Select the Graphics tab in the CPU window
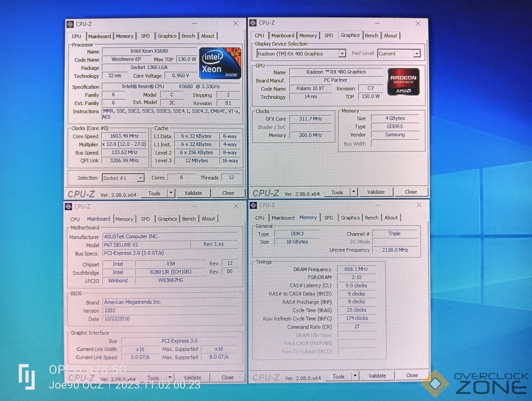This screenshot has height=401, width=532. tap(167, 36)
